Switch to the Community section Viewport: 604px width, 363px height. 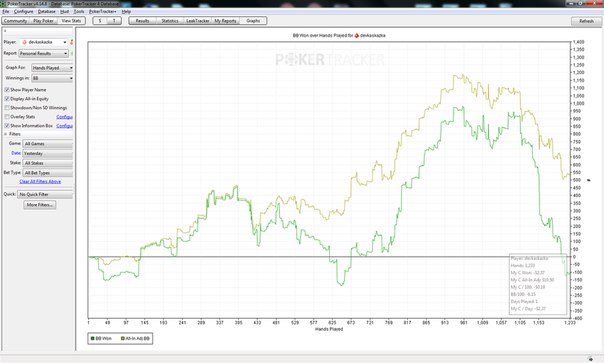tap(15, 21)
